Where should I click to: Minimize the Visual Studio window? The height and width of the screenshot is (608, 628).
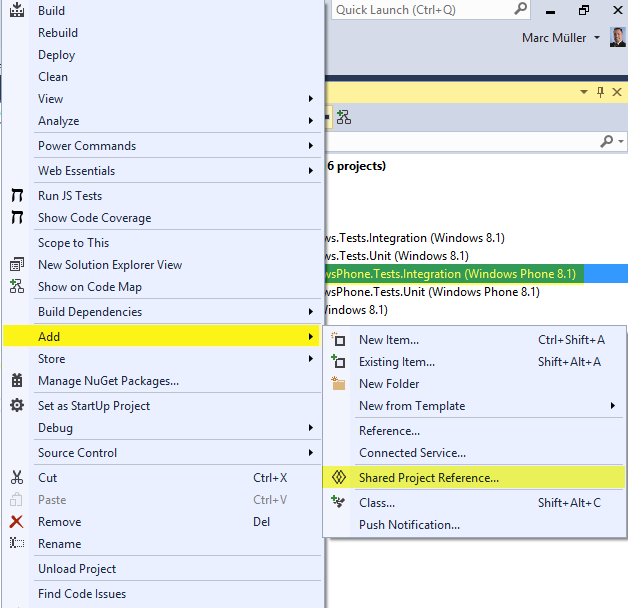[x=550, y=10]
